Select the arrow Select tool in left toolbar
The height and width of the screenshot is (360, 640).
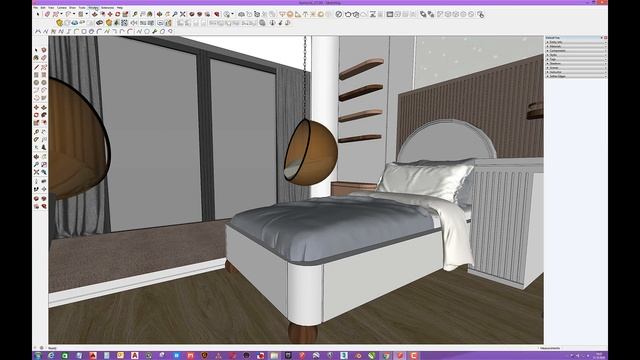point(36,50)
